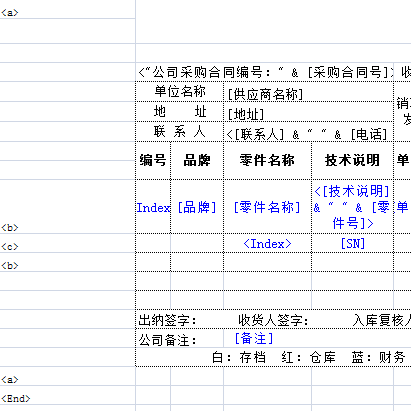Click the 技术说明 column header

point(352,161)
